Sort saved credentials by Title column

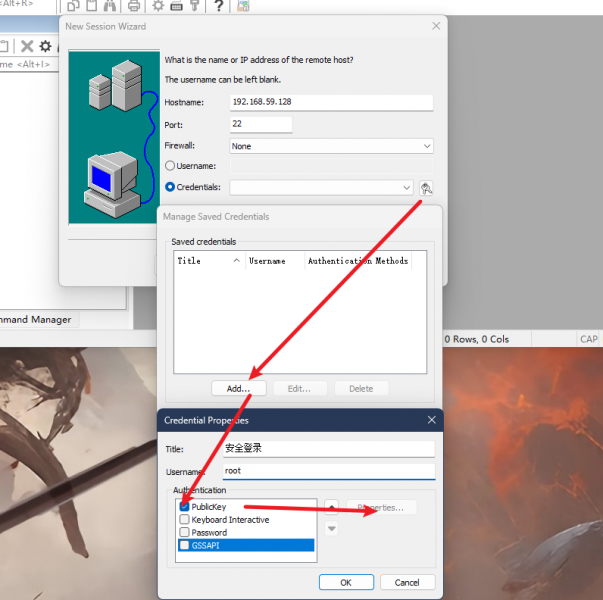click(x=209, y=261)
